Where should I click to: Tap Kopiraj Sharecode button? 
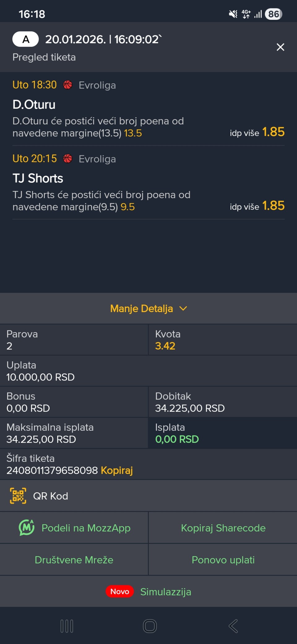point(223,528)
